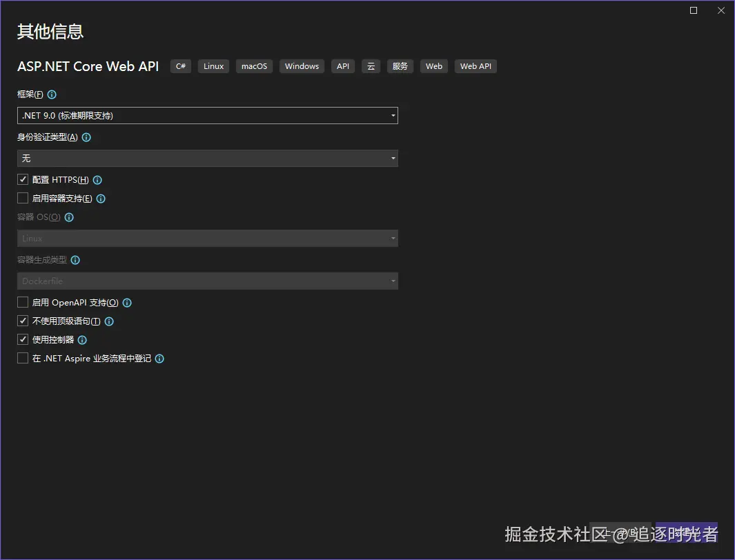Click the API tag
735x560 pixels.
343,66
